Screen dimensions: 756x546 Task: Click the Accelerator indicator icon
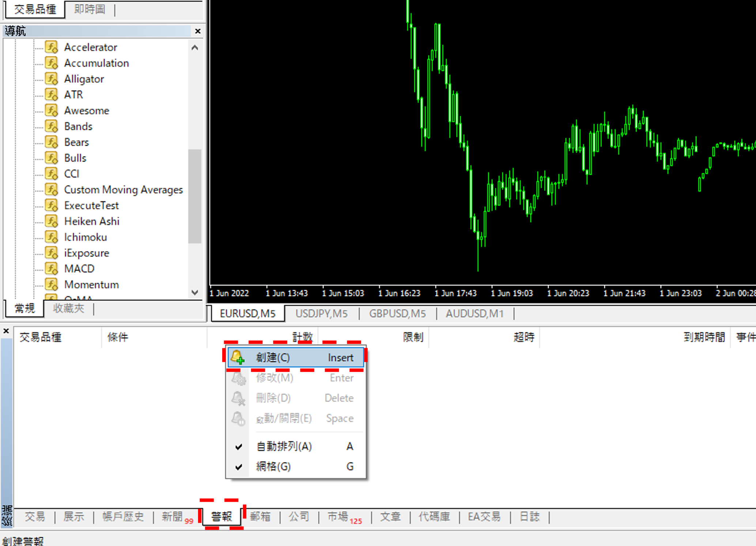52,47
